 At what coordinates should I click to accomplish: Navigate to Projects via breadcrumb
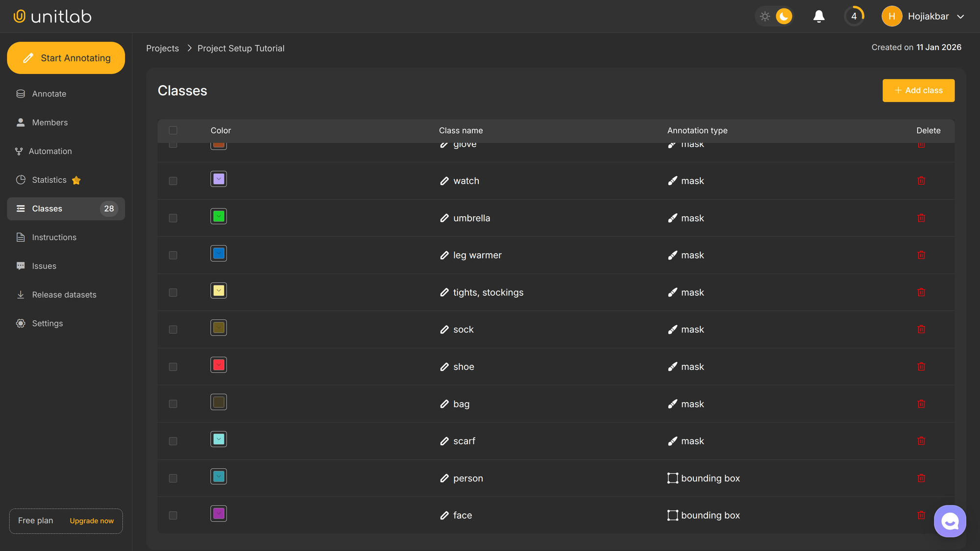(x=162, y=48)
